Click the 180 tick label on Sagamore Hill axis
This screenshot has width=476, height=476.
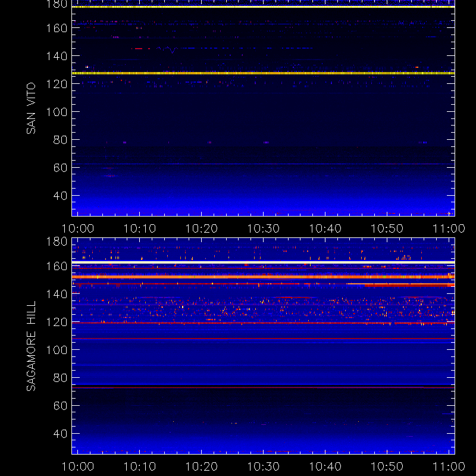(57, 242)
